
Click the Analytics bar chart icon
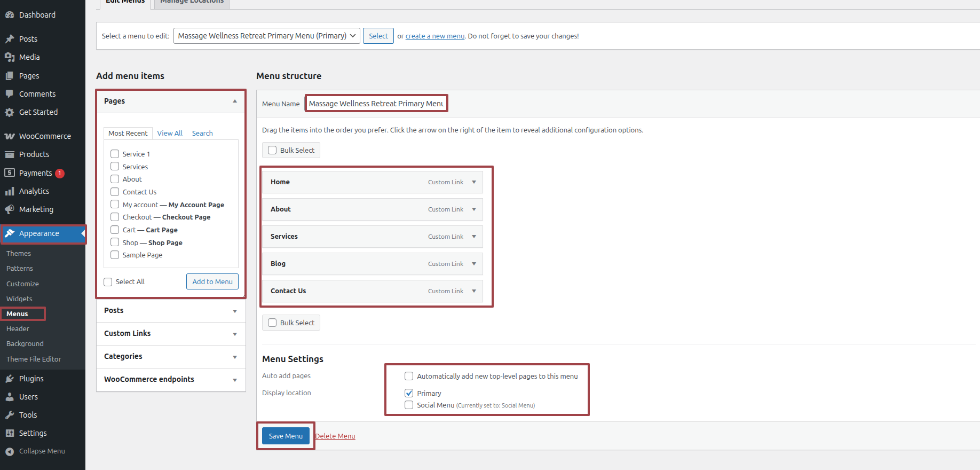(x=10, y=191)
